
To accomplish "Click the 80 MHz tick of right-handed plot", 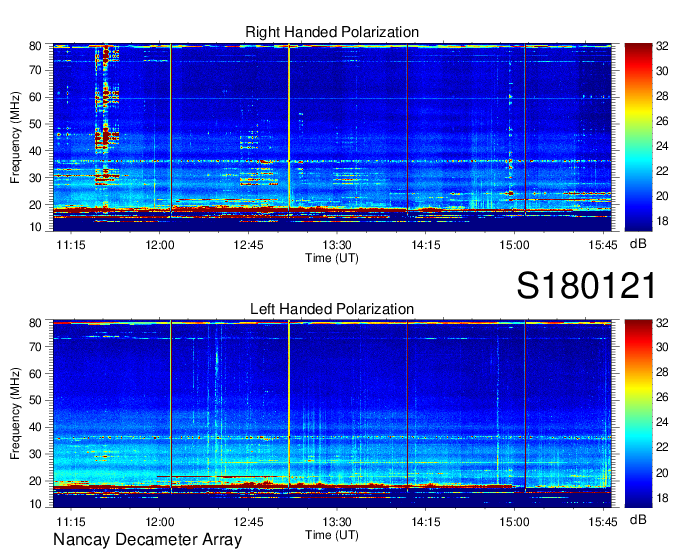I will (35, 46).
